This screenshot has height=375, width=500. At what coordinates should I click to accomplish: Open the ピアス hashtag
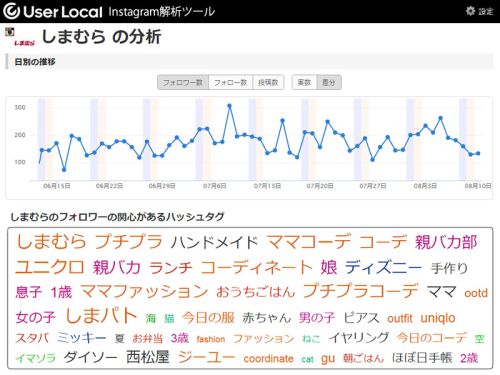pos(361,318)
